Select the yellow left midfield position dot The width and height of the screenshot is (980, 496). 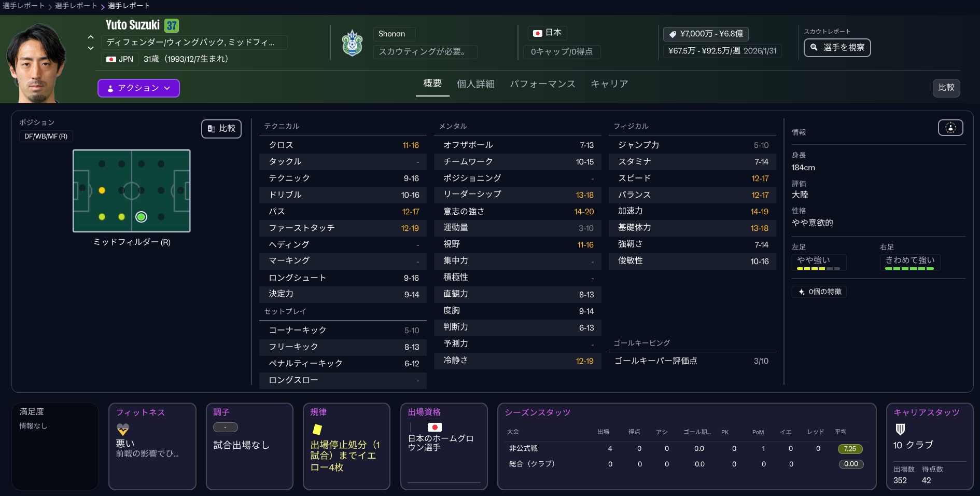point(102,190)
